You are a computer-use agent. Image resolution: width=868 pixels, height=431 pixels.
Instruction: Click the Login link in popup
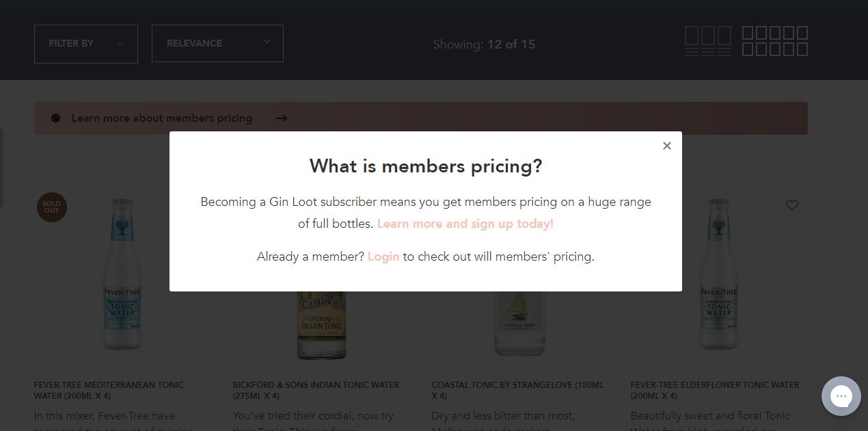click(x=383, y=257)
